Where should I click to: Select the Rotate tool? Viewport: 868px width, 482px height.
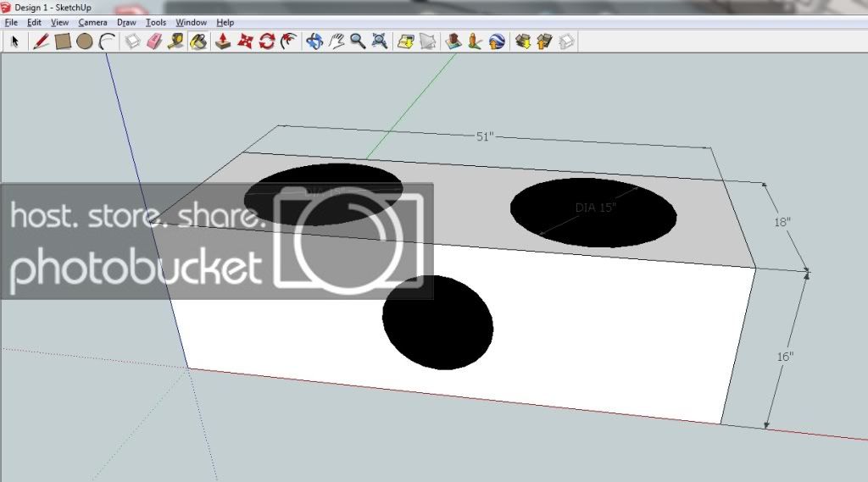(x=267, y=42)
